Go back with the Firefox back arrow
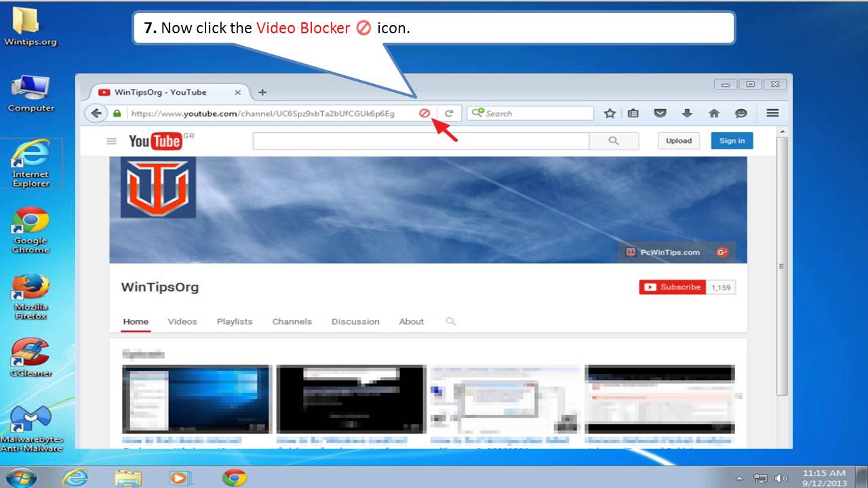 tap(96, 113)
